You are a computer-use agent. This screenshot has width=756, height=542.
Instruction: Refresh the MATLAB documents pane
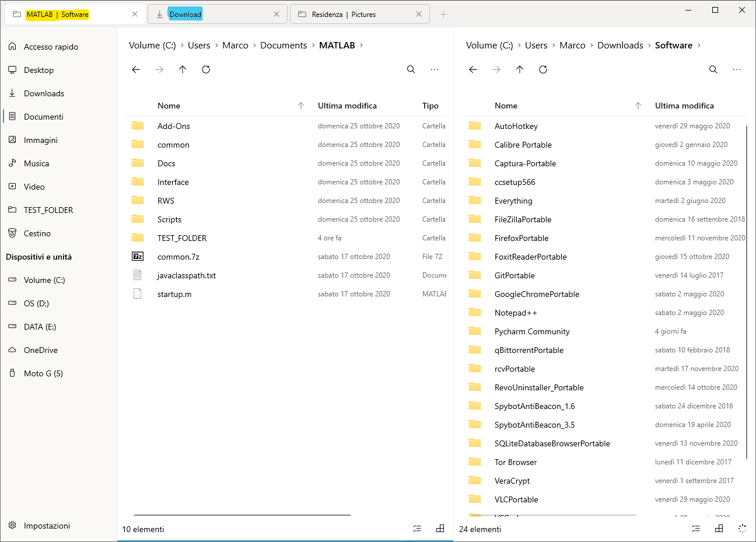pos(205,69)
